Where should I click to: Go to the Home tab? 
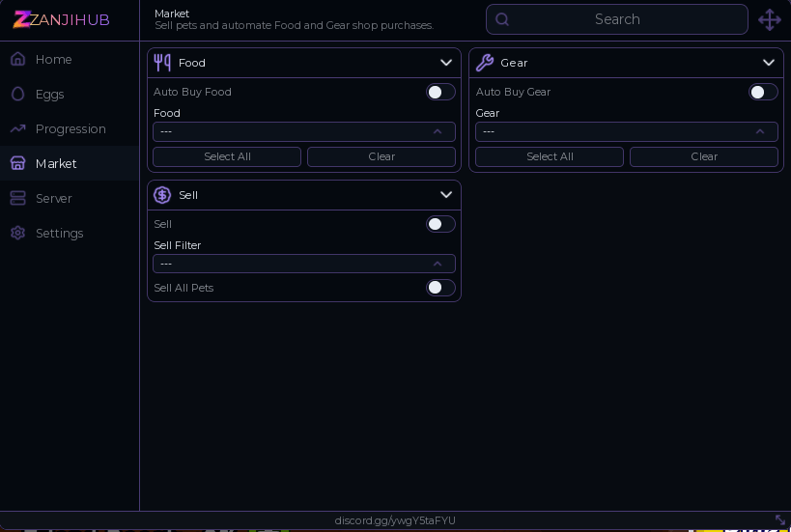click(x=70, y=59)
